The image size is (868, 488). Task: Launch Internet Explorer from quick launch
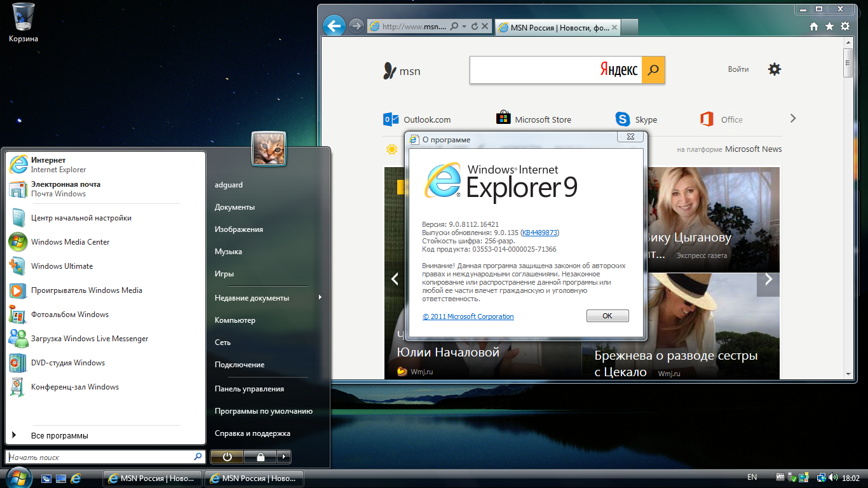(76, 478)
